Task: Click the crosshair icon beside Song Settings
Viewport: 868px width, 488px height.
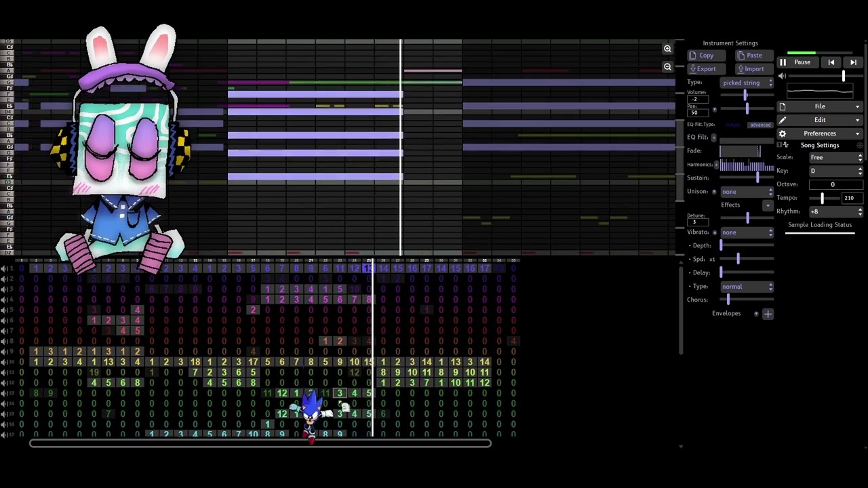Action: pos(860,145)
